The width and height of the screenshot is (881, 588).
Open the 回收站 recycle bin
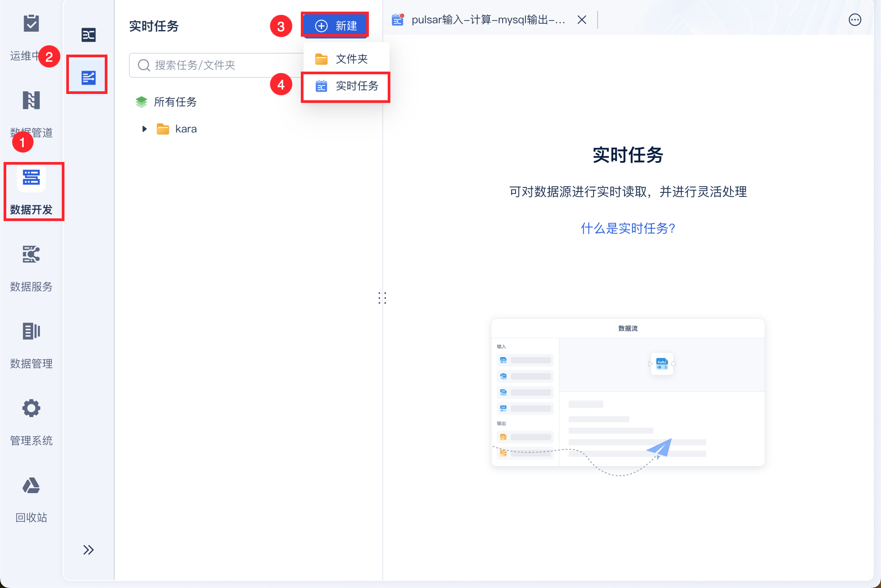(x=31, y=486)
